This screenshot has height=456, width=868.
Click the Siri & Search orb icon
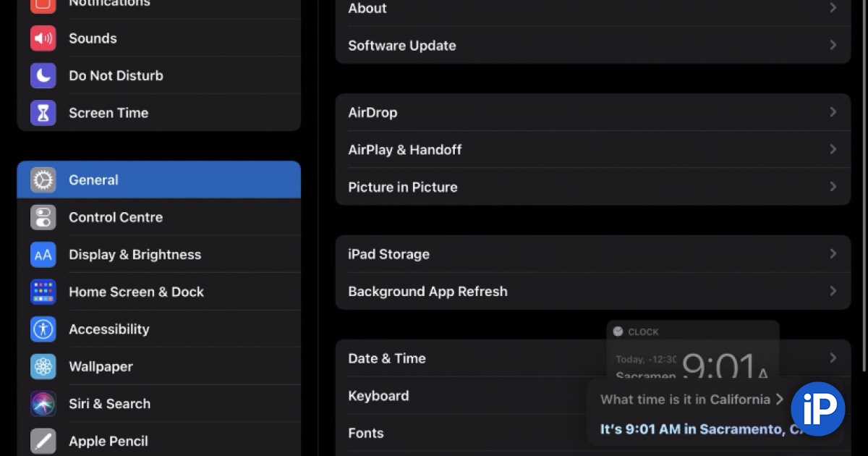43,404
